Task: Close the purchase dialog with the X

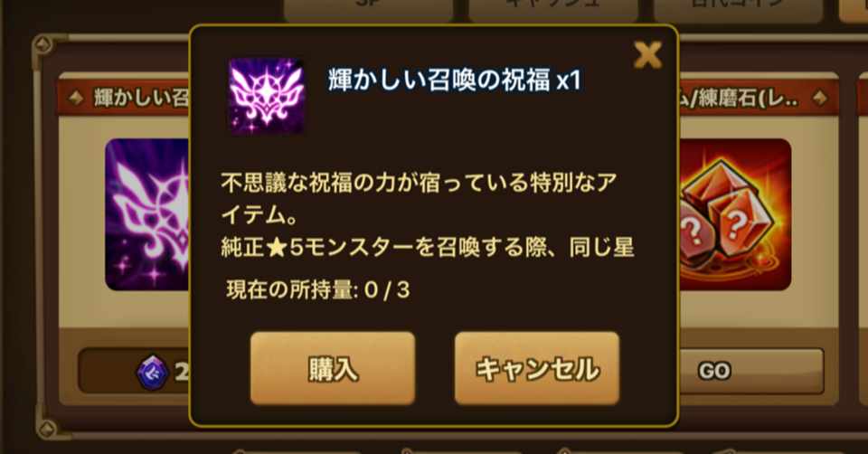Action: [x=647, y=56]
